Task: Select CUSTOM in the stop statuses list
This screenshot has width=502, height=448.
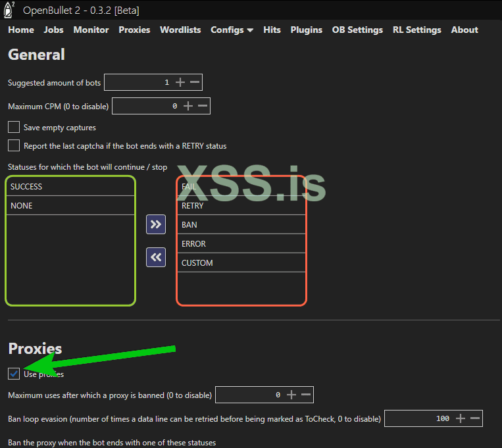Action: 241,262
